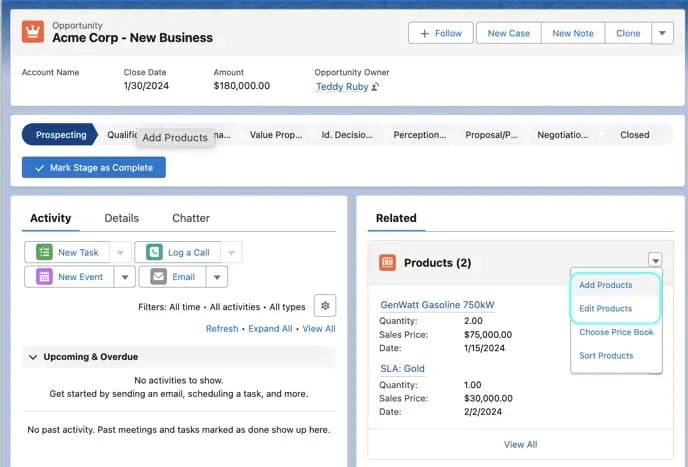Choose Edit Products from menu

(606, 309)
